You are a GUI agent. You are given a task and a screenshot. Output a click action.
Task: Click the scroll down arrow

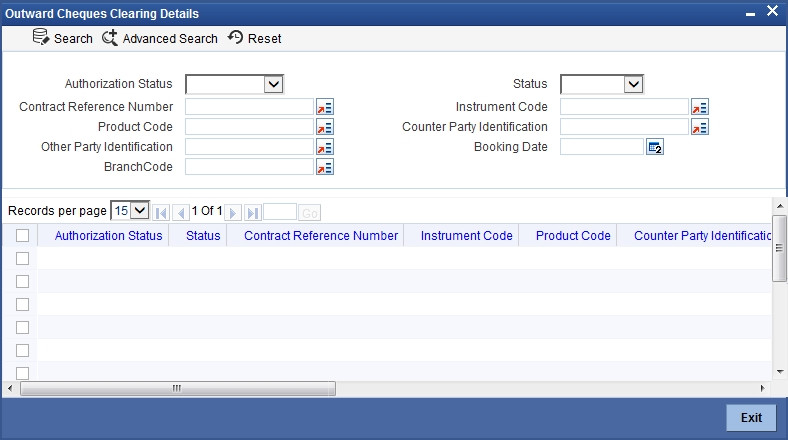click(780, 372)
